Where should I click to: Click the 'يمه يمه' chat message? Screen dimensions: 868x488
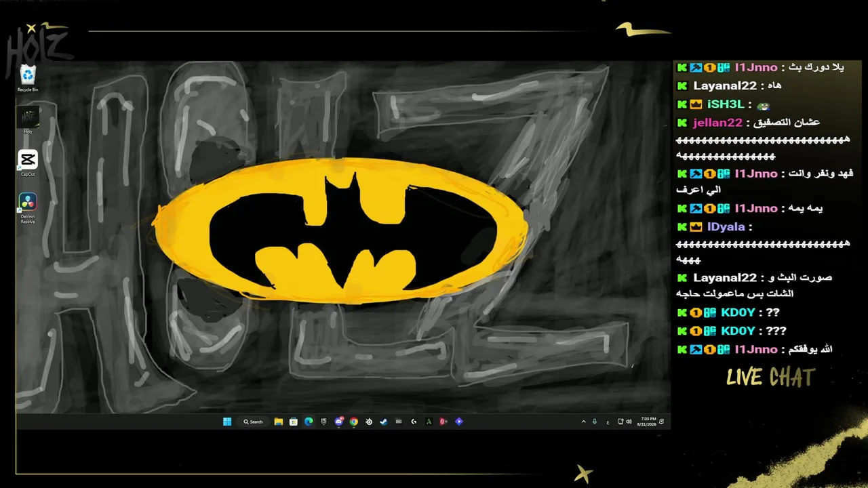coord(804,208)
